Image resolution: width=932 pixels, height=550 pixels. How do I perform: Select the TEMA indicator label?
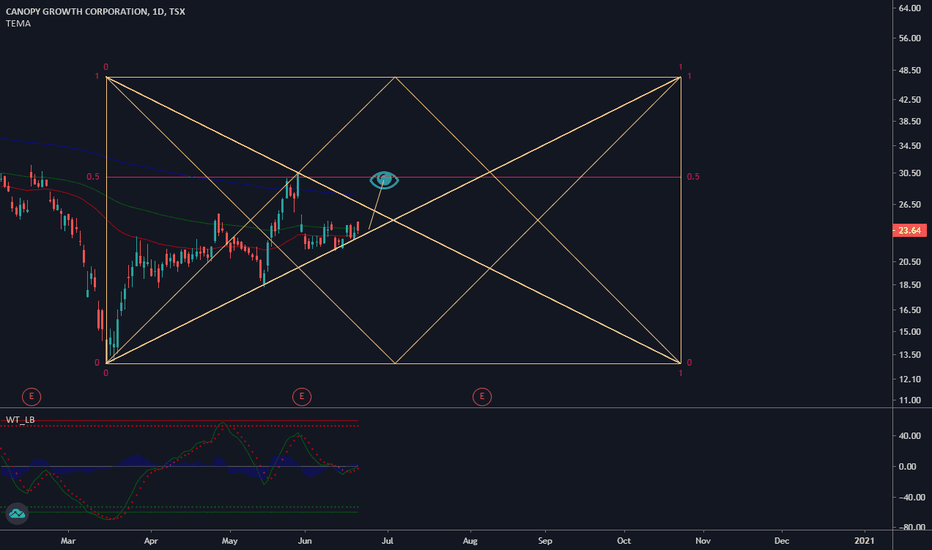point(18,24)
